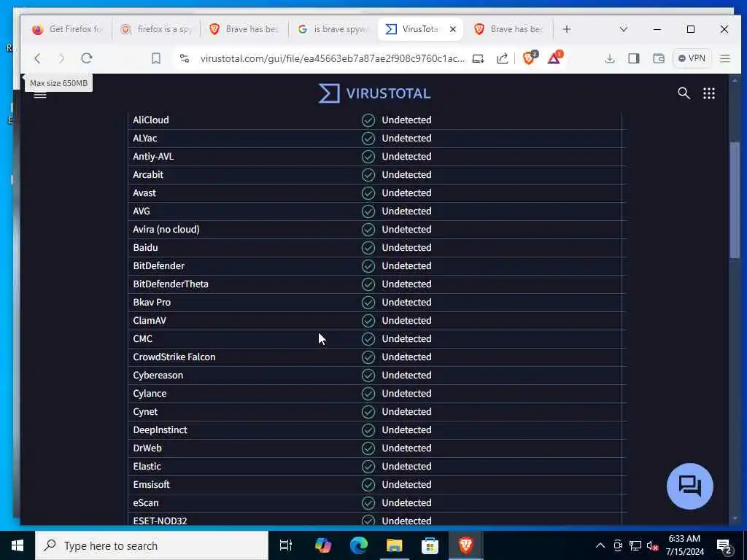Click the address bar URL field
Image resolution: width=747 pixels, height=560 pixels.
(332, 58)
